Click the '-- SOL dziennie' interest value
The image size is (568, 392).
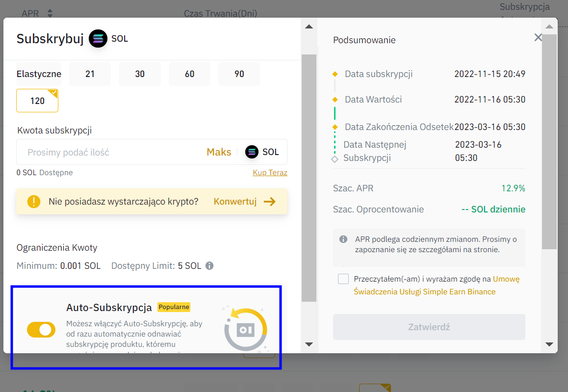pyautogui.click(x=493, y=209)
